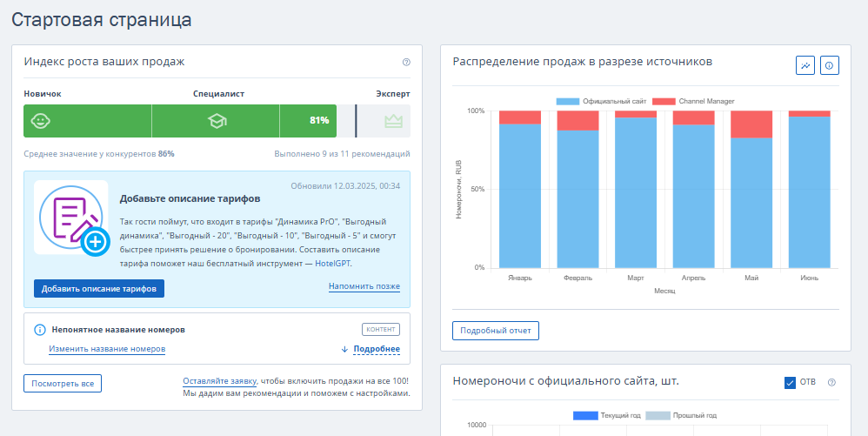Switch sales distribution chart to line view

805,65
